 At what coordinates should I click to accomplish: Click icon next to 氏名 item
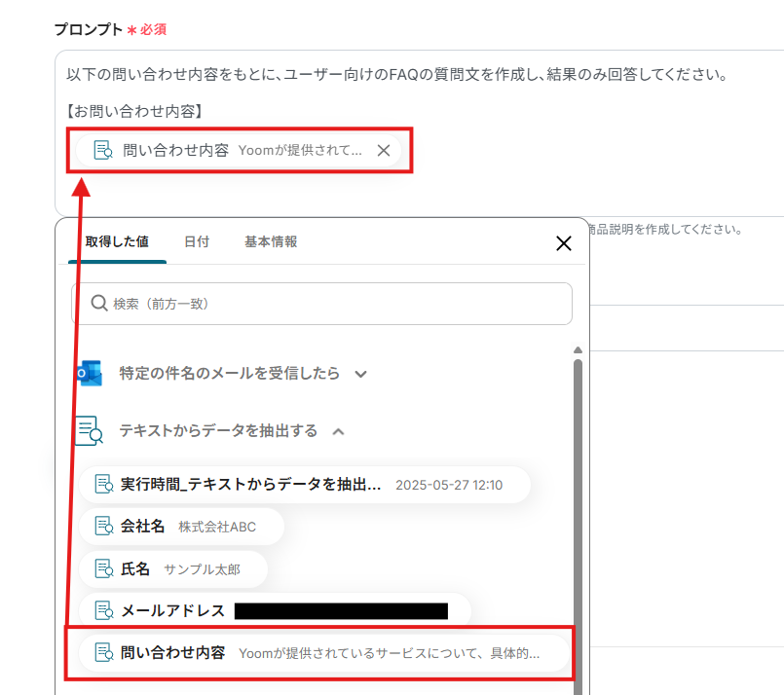(x=104, y=568)
